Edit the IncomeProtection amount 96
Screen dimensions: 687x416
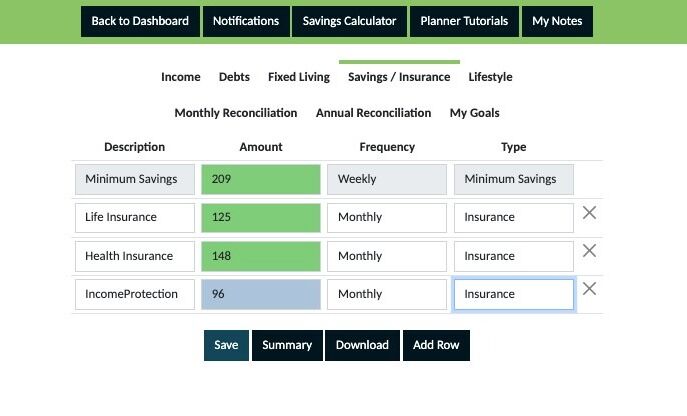(x=261, y=295)
